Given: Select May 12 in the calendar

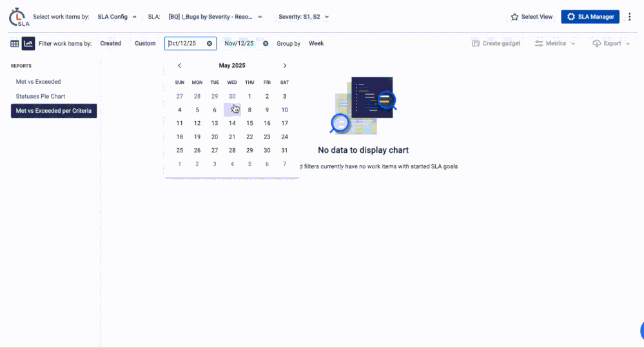Looking at the screenshot, I should tap(197, 123).
